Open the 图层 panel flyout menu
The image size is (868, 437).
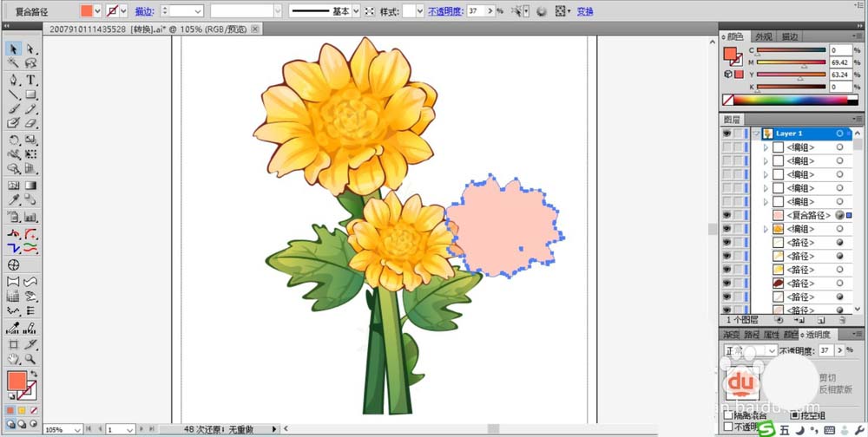point(857,119)
